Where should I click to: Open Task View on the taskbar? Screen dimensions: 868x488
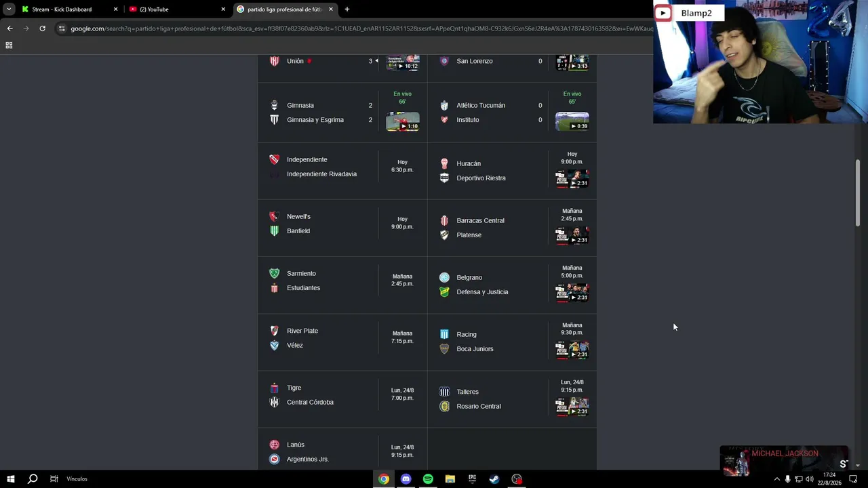[54, 479]
